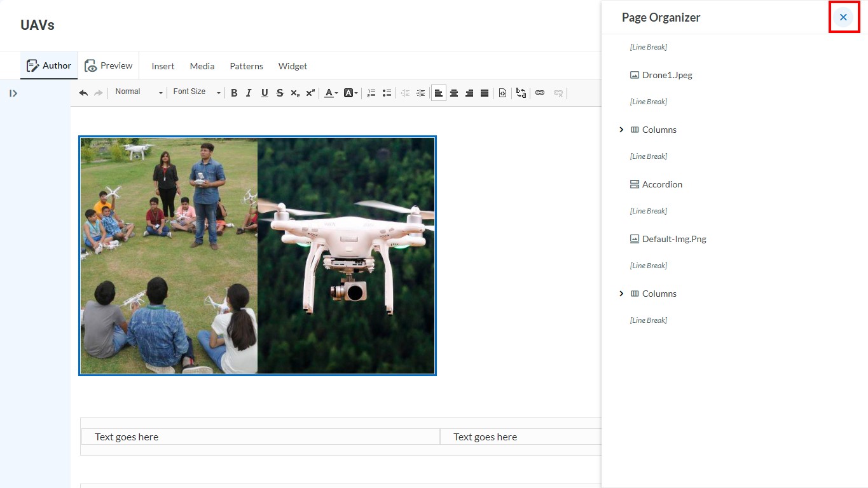This screenshot has height=488, width=868.
Task: Expand the first Columns item
Action: click(x=621, y=130)
